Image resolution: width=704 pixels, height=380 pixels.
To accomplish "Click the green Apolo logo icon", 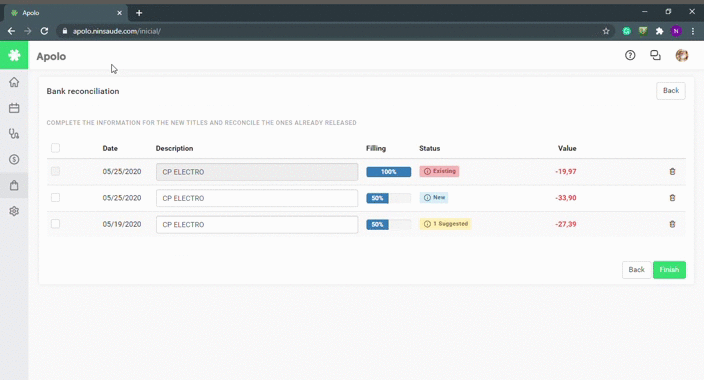I will (x=14, y=55).
